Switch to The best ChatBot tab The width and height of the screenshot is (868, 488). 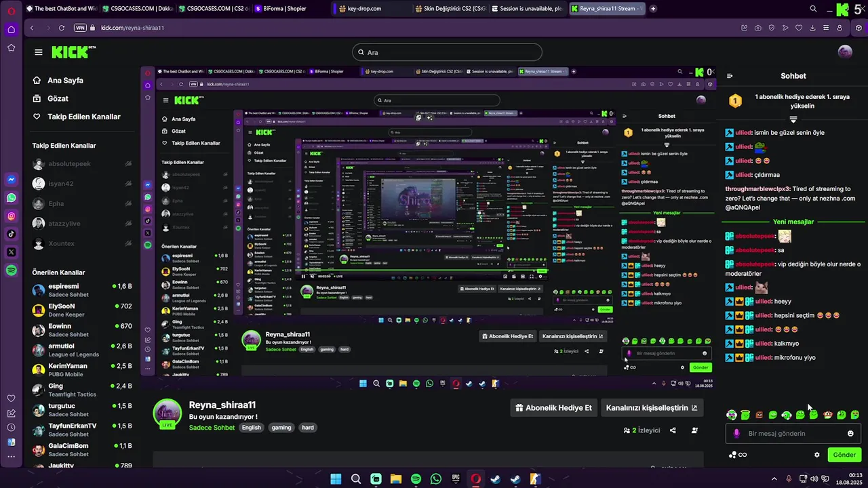61,9
